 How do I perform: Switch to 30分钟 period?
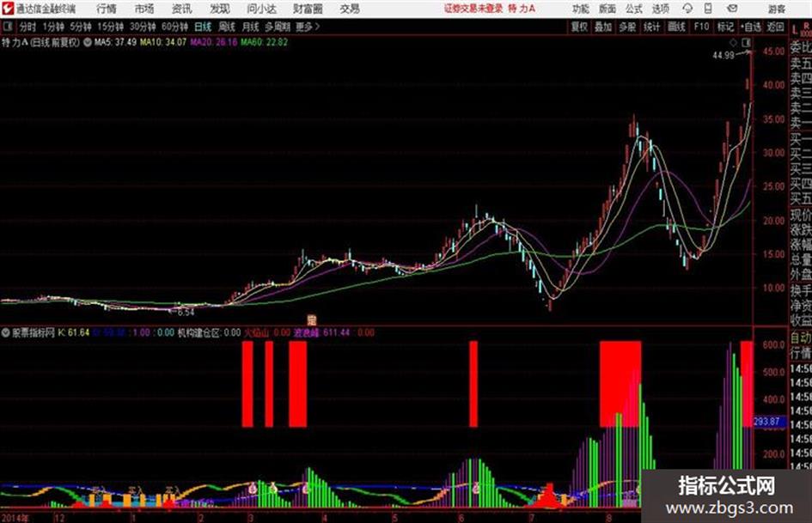coord(143,27)
